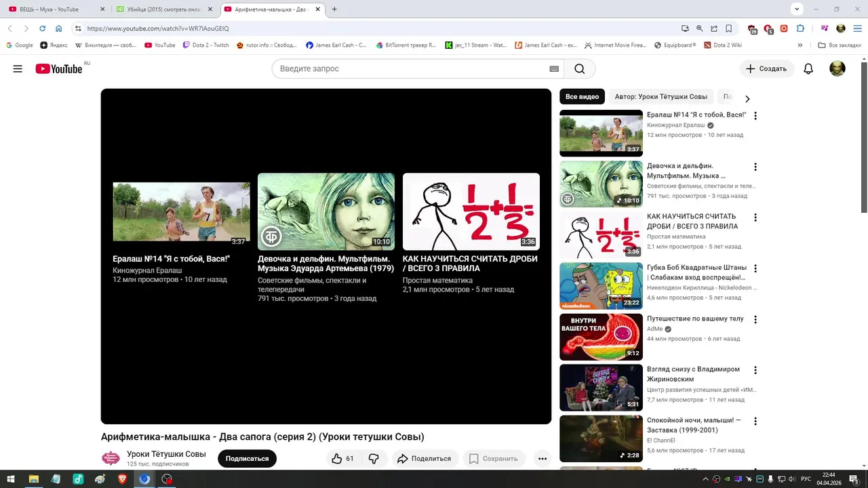Open options for Губка Боб sidebar video
868x488 pixels.
(755, 268)
